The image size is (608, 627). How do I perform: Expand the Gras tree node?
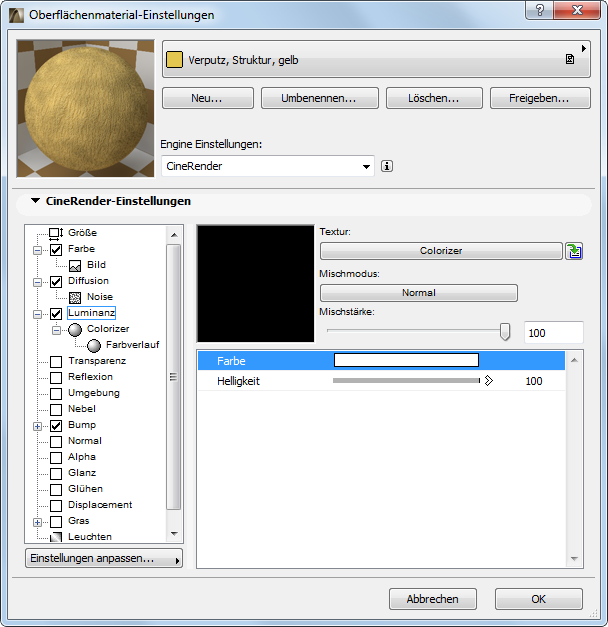tap(37, 522)
